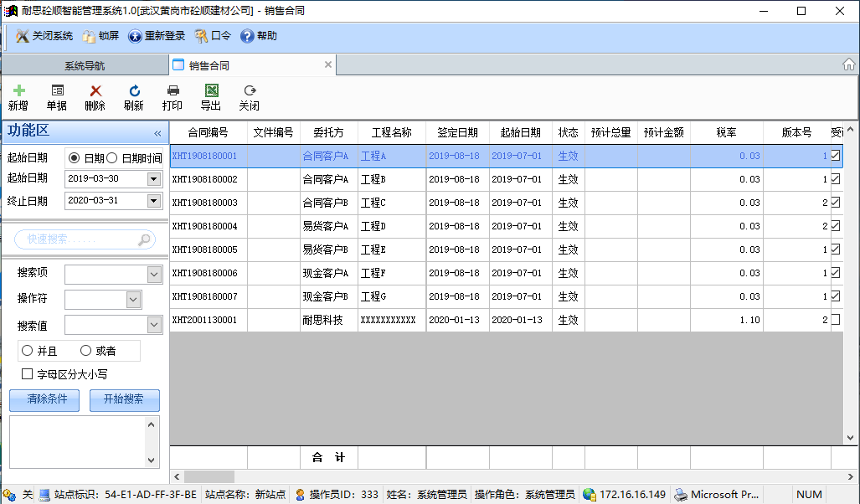Select the 日期时间 radio button
Image resolution: width=860 pixels, height=504 pixels.
[x=112, y=158]
